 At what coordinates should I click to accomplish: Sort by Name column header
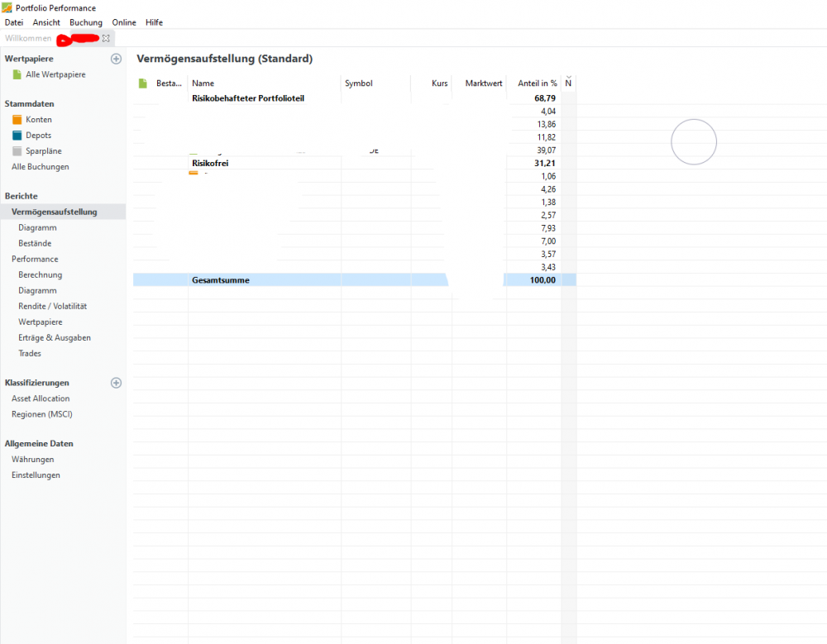point(264,83)
